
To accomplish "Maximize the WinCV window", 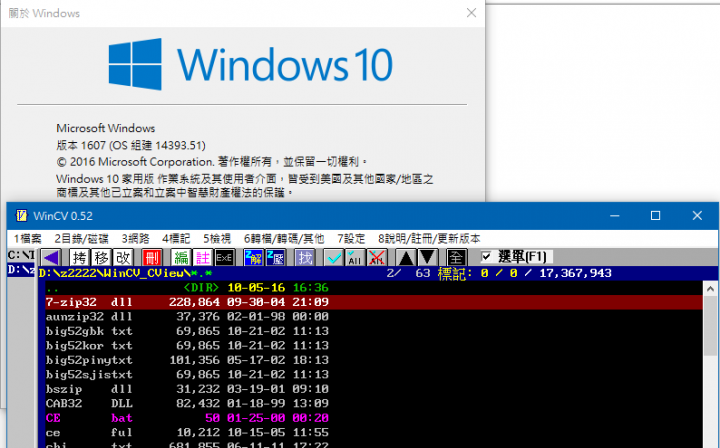I will point(655,216).
